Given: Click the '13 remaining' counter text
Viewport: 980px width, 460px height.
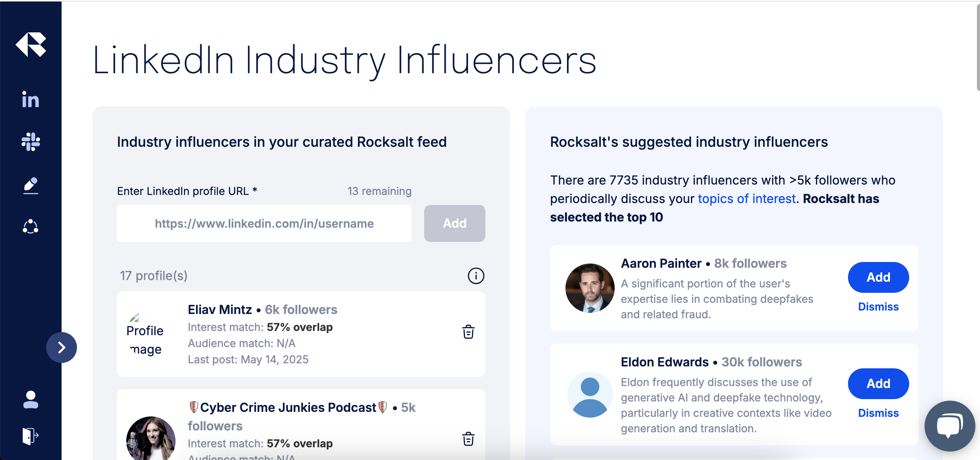Looking at the screenshot, I should (x=380, y=191).
